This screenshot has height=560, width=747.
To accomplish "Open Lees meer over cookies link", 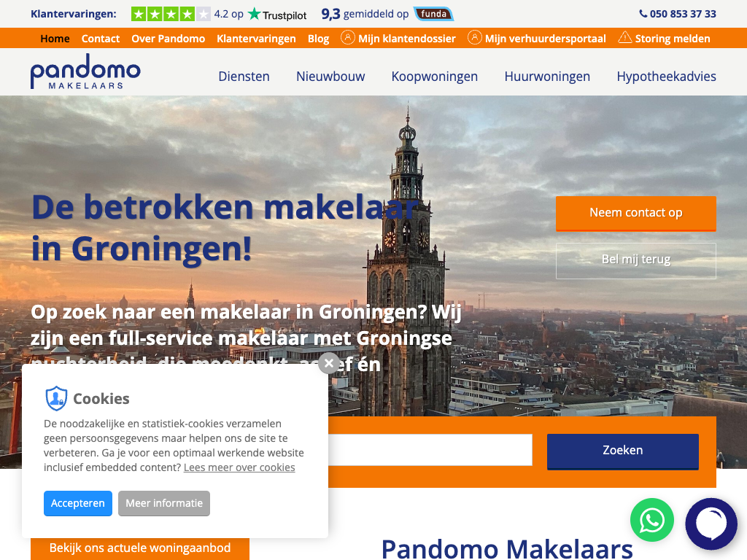I will (239, 467).
